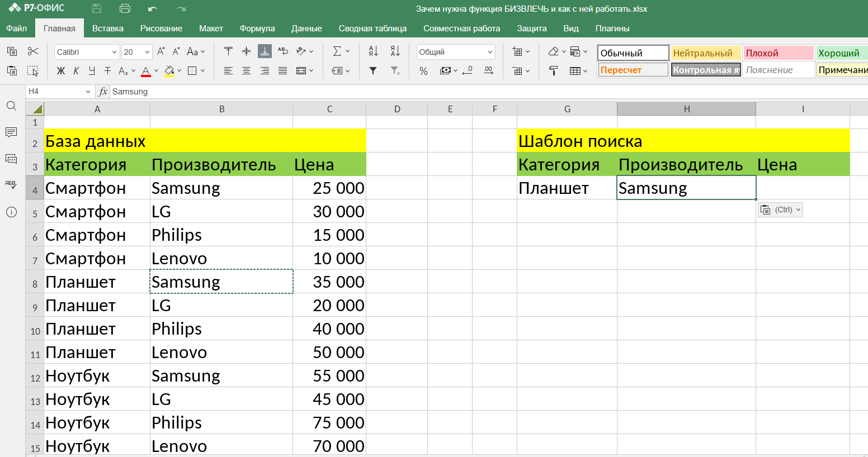Click the Filter funnel icon
Viewport: 868px width, 457px height.
coord(373,70)
